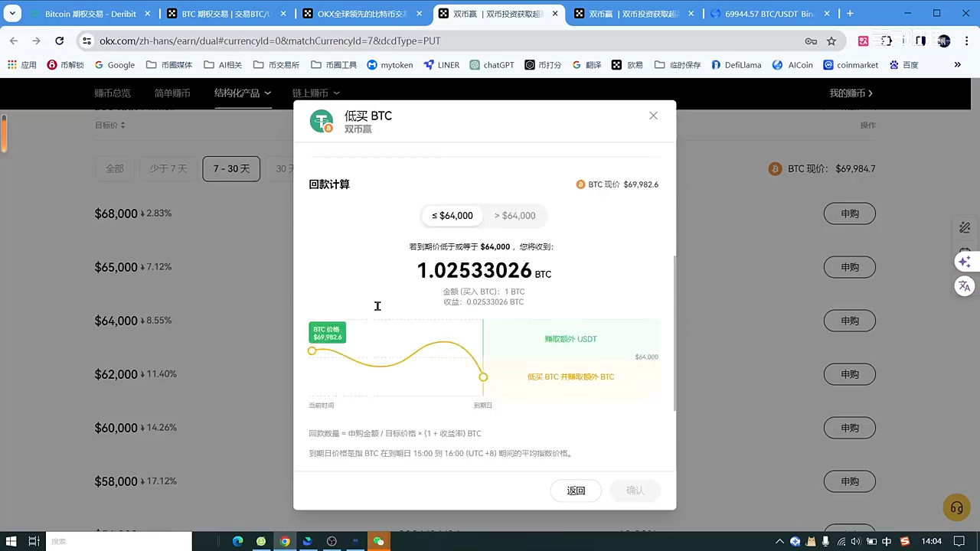Open the DefiLlama bookmark
The width and height of the screenshot is (980, 551).
click(737, 65)
